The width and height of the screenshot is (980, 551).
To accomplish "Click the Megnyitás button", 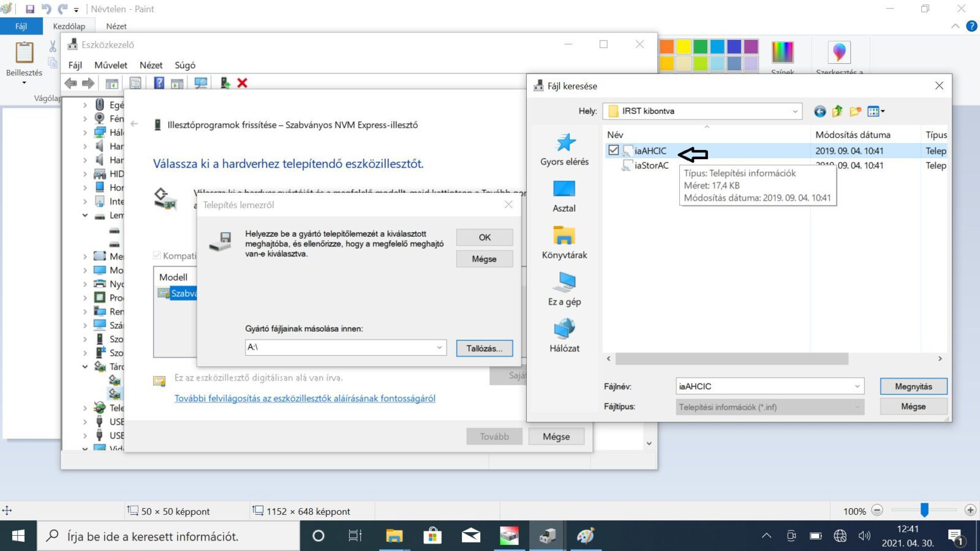I will pyautogui.click(x=913, y=386).
